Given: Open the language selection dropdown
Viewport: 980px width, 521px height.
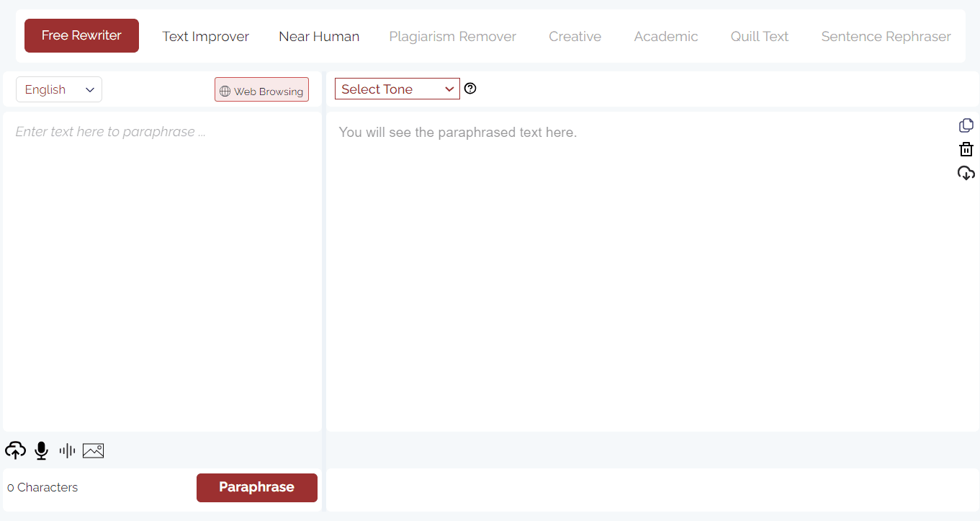Looking at the screenshot, I should [58, 89].
